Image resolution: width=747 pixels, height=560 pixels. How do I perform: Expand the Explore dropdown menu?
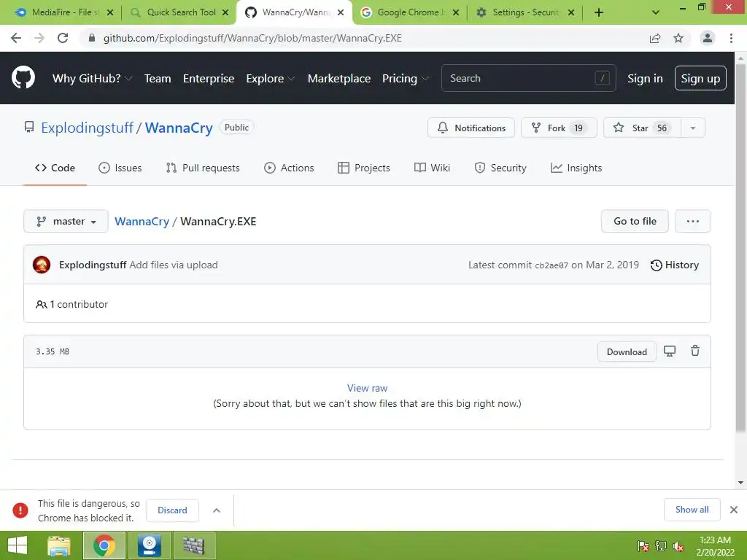tap(270, 79)
